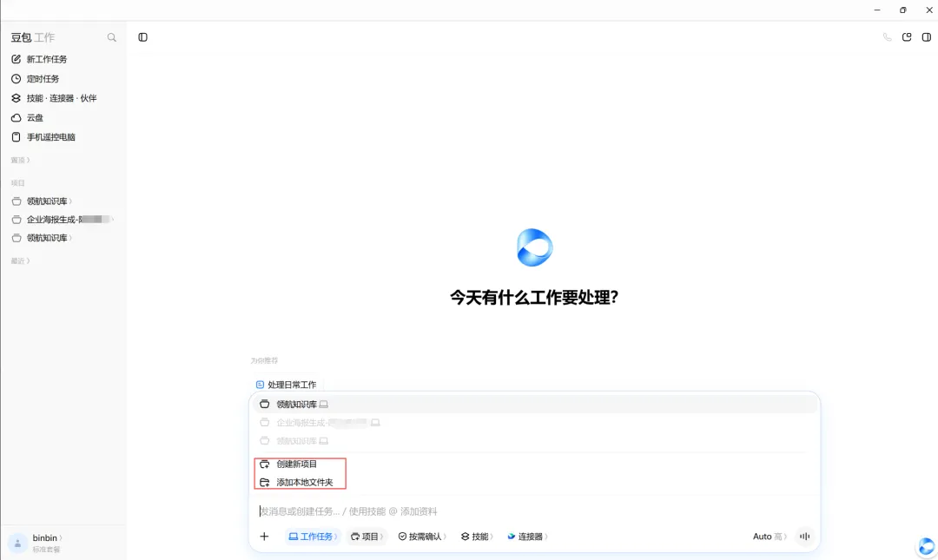The image size is (938, 560).
Task: Choose the 处理日常工作 recommendation chip
Action: pyautogui.click(x=286, y=385)
